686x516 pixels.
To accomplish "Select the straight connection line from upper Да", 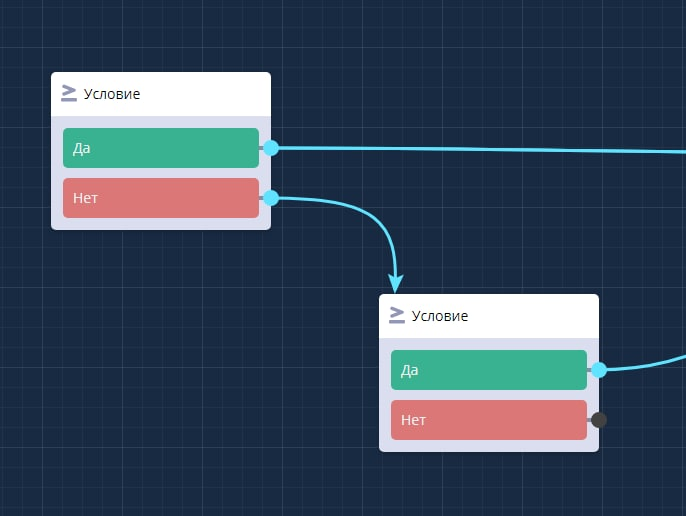I will point(480,149).
